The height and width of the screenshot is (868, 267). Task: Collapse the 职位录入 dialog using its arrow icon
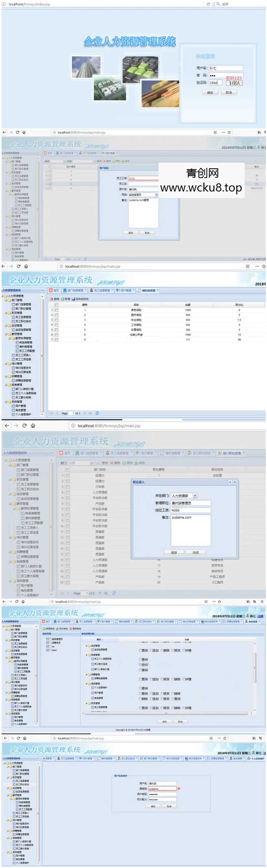tap(230, 482)
